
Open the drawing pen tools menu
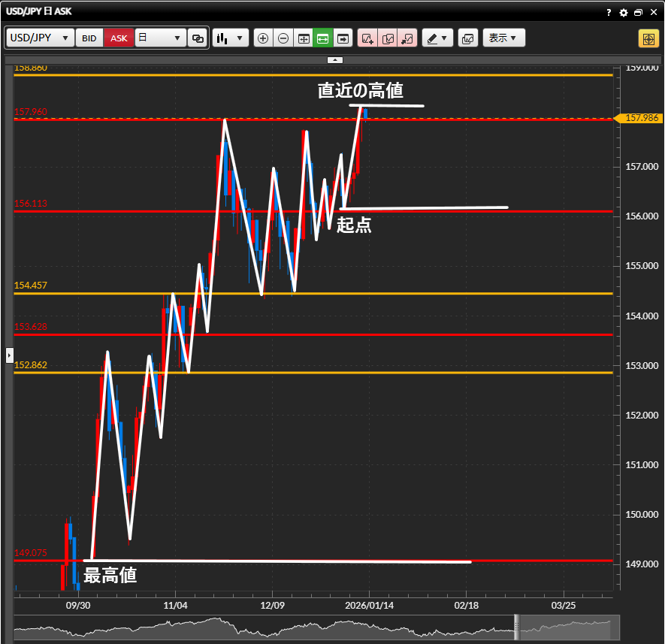pyautogui.click(x=437, y=38)
